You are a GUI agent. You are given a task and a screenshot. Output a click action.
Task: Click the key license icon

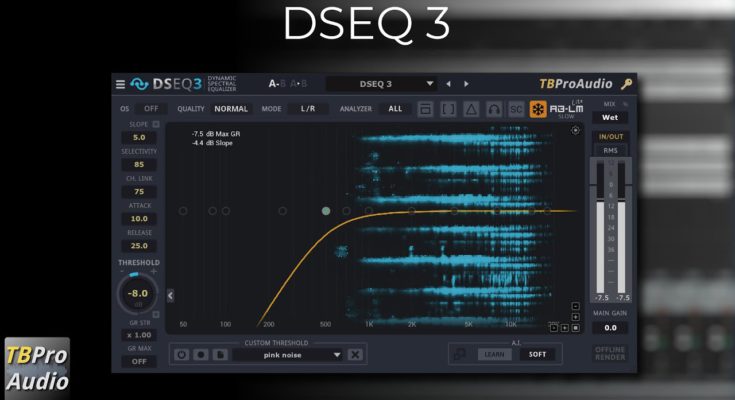pos(626,84)
